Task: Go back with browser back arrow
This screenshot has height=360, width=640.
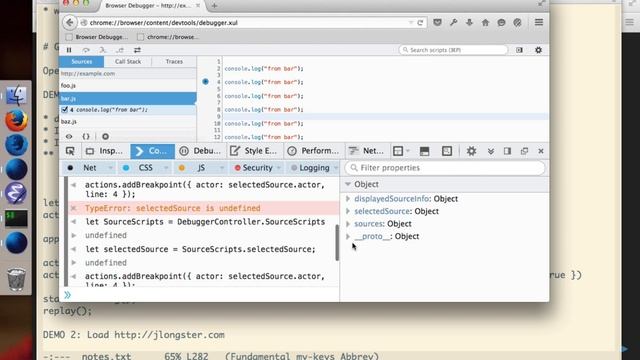Action: pos(70,22)
